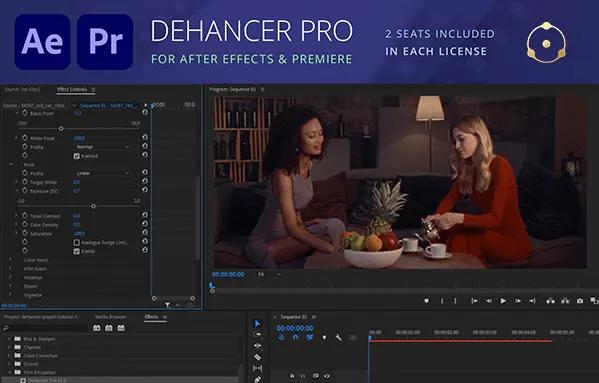The image size is (599, 383).
Task: Click the Mark Out bracket button
Action: pyautogui.click(x=455, y=301)
